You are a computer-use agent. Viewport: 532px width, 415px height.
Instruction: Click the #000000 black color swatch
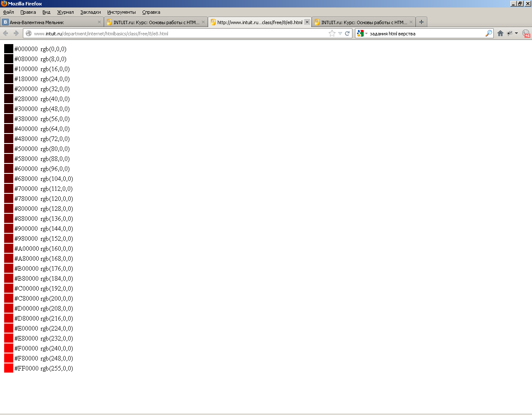9,49
